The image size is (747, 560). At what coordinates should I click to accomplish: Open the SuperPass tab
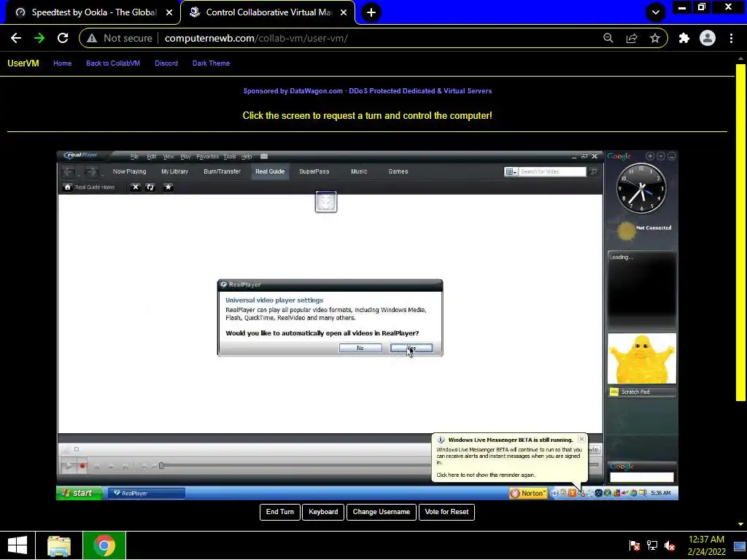314,171
